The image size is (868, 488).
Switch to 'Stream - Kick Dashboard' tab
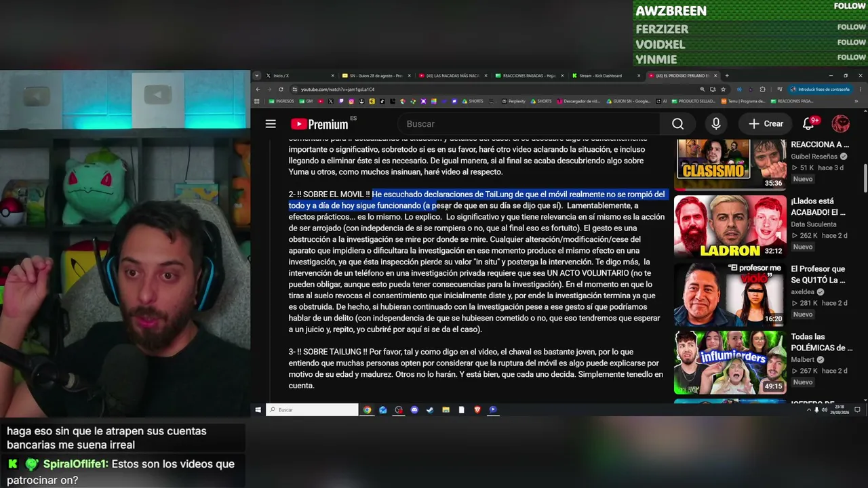click(x=605, y=76)
